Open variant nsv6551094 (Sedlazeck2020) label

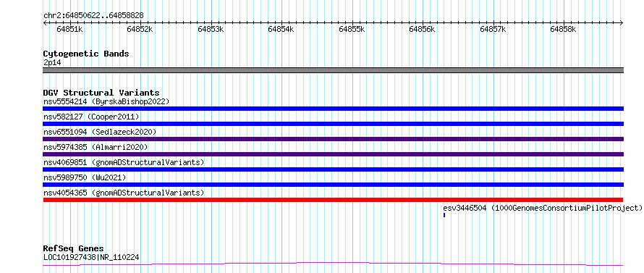tap(100, 132)
